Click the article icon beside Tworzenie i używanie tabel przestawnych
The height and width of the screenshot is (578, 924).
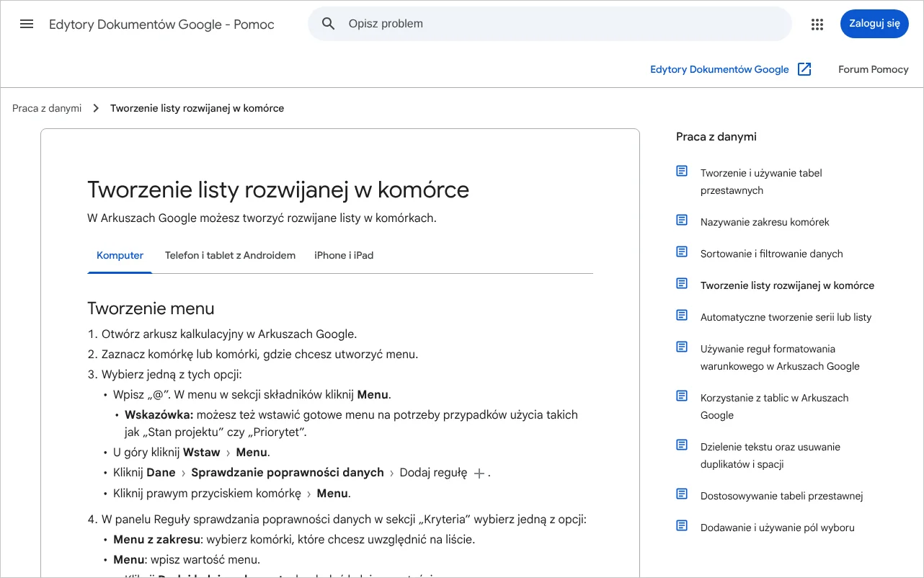682,171
